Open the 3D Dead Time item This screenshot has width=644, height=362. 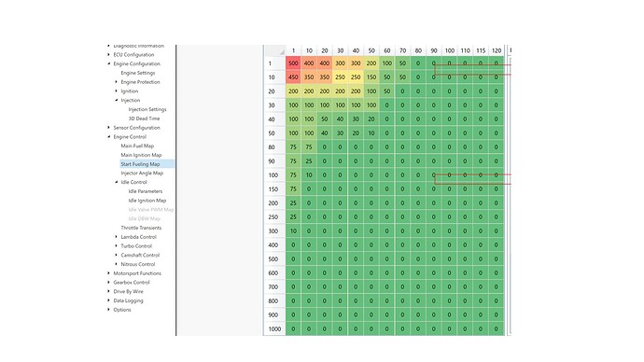(144, 118)
